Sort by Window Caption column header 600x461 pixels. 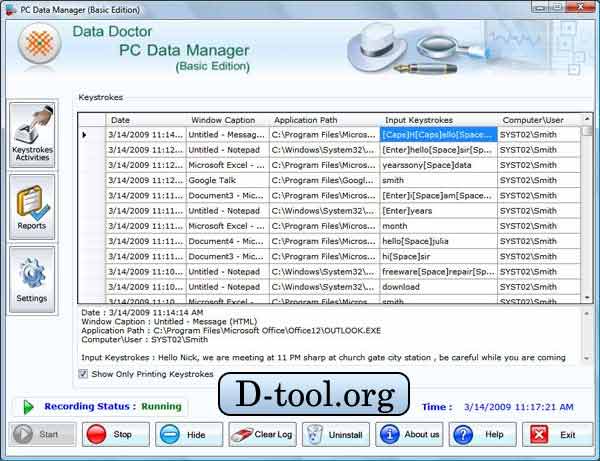[x=228, y=120]
